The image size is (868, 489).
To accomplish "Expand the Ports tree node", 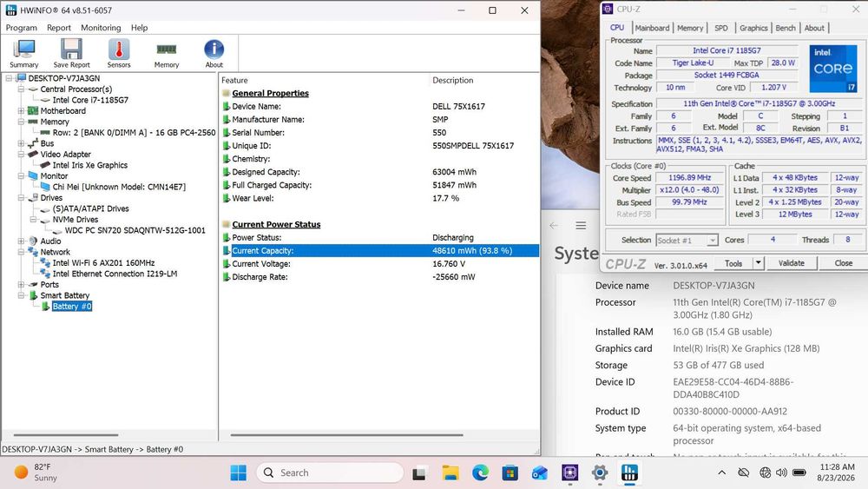I will click(21, 285).
